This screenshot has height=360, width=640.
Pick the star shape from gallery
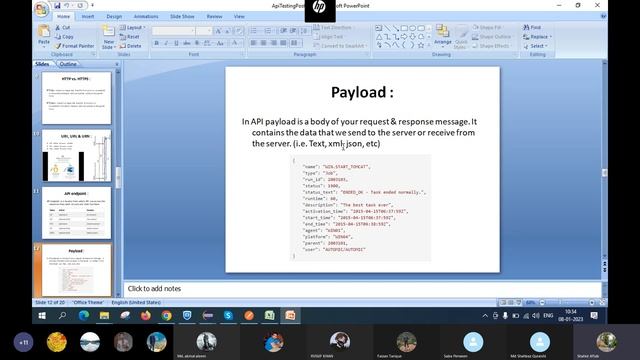[x=421, y=45]
